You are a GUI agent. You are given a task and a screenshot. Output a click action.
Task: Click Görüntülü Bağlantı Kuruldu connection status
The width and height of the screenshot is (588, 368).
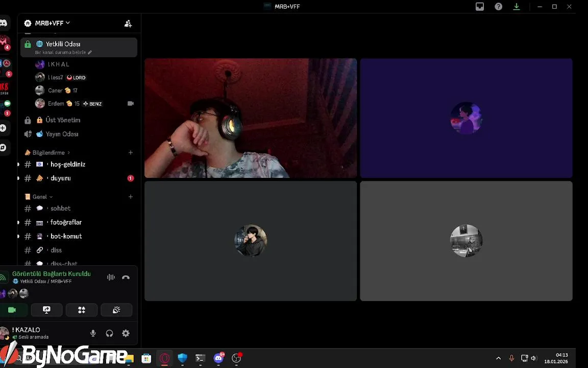point(52,274)
